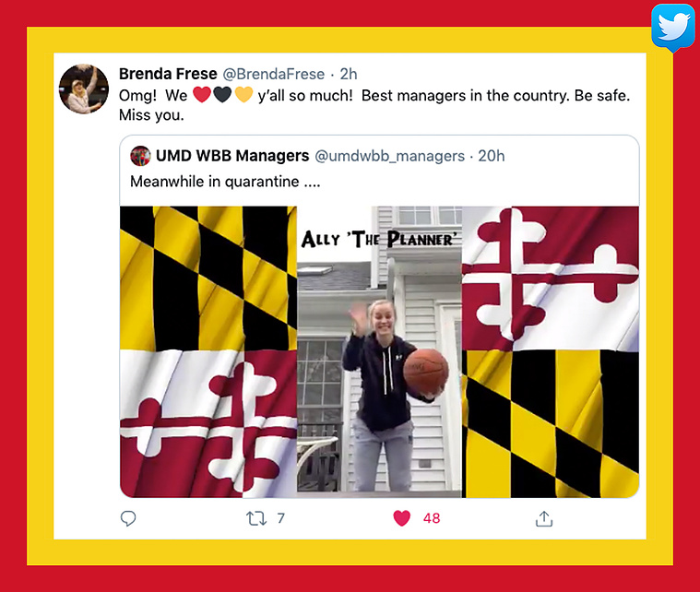The image size is (700, 592).
Task: Click the black heart emoji in tweet
Action: click(x=222, y=95)
